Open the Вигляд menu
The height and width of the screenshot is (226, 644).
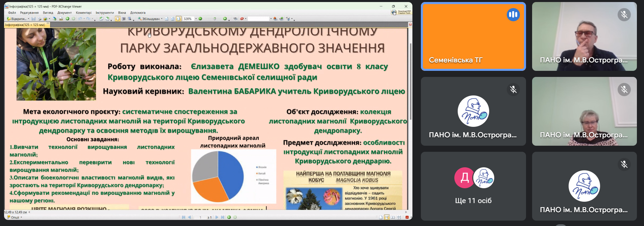(x=48, y=13)
